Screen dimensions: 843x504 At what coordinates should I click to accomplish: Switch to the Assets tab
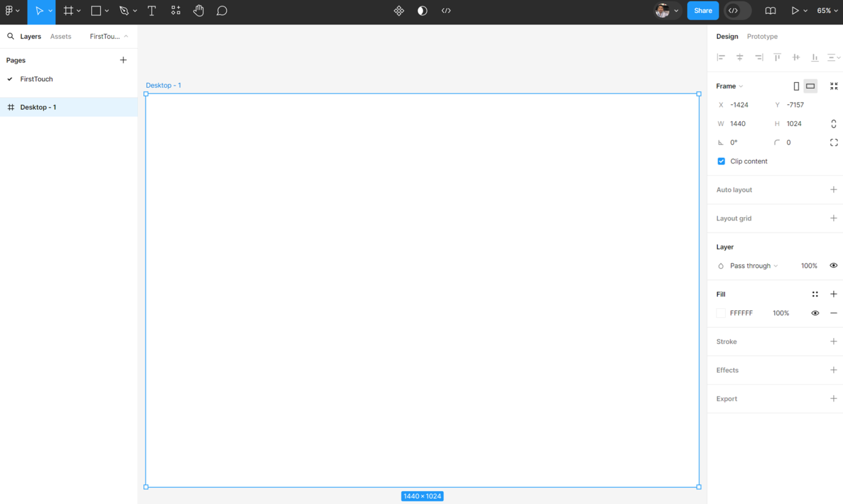tap(60, 36)
